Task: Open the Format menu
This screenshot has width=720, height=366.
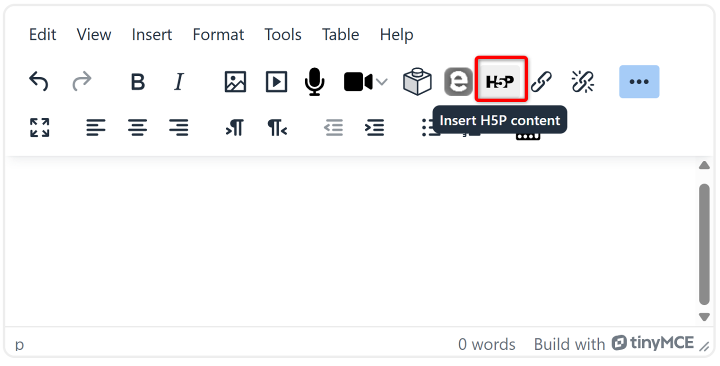Action: [x=218, y=34]
